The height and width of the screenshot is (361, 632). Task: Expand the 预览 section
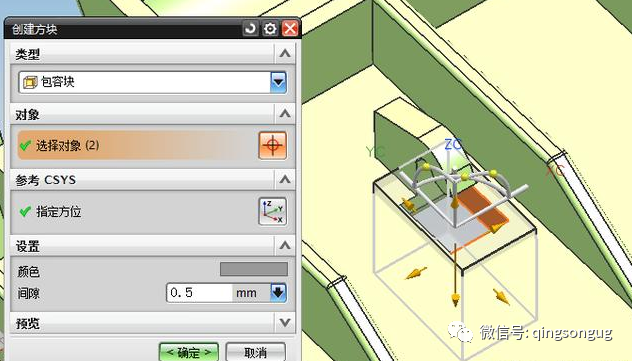pos(285,322)
